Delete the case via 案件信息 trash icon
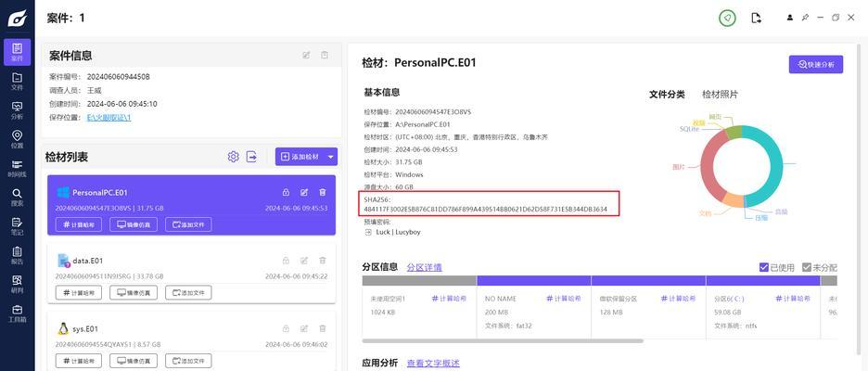The width and height of the screenshot is (868, 371). coord(325,55)
